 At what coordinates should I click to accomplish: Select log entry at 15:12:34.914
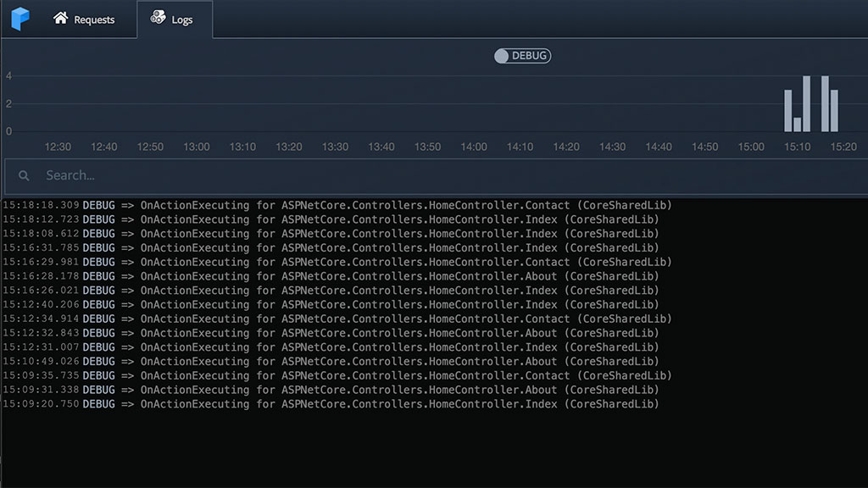[x=337, y=319]
